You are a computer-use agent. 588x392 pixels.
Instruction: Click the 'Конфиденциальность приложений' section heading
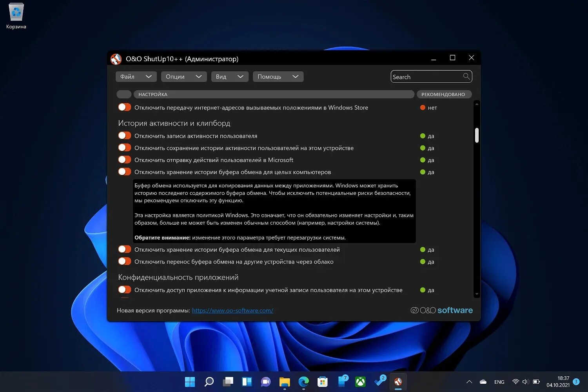click(x=178, y=277)
